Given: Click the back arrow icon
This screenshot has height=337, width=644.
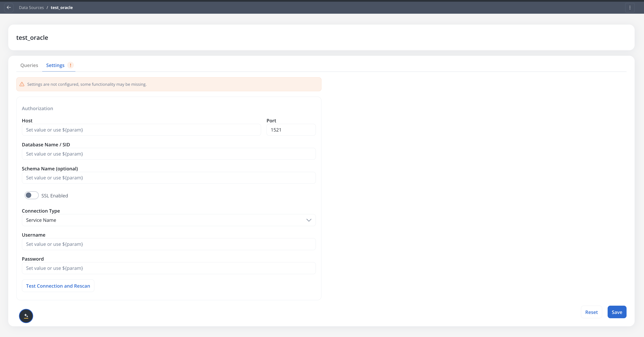Looking at the screenshot, I should pyautogui.click(x=9, y=8).
